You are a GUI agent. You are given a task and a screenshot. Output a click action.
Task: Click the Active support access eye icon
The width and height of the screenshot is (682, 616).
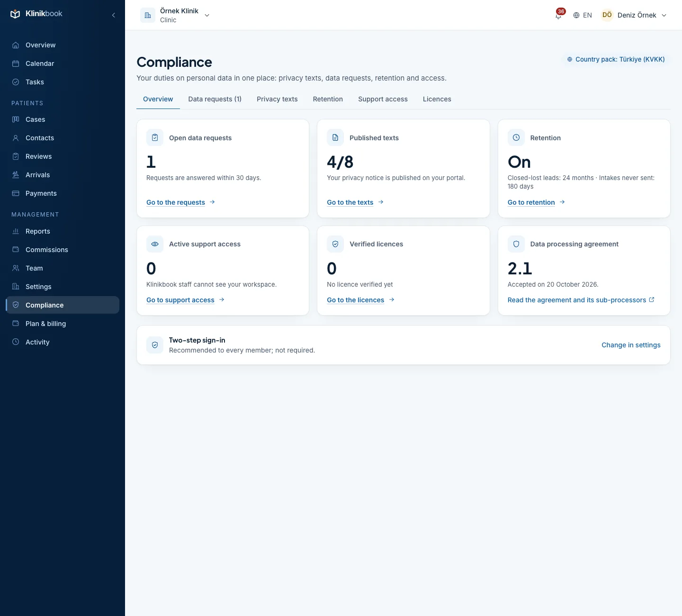(x=155, y=244)
